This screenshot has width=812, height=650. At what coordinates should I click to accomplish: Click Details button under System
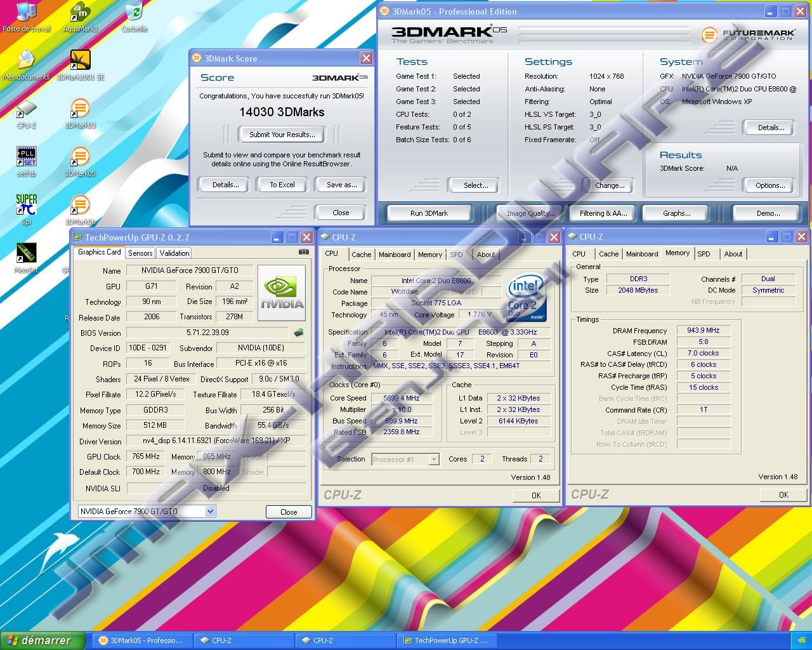click(771, 128)
